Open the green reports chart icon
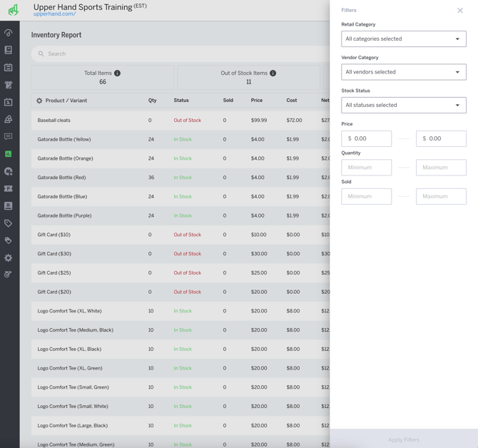The height and width of the screenshot is (448, 478). 9,154
